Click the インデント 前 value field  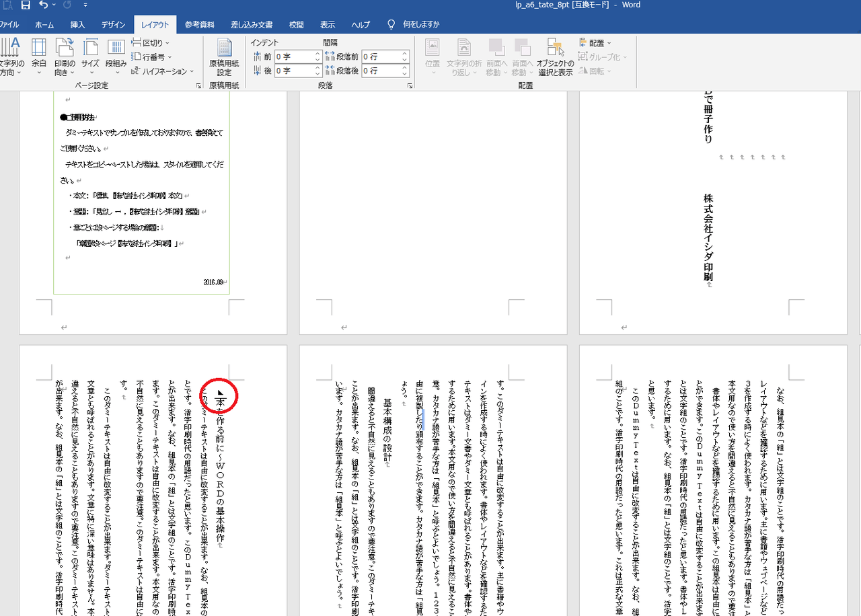(x=293, y=56)
